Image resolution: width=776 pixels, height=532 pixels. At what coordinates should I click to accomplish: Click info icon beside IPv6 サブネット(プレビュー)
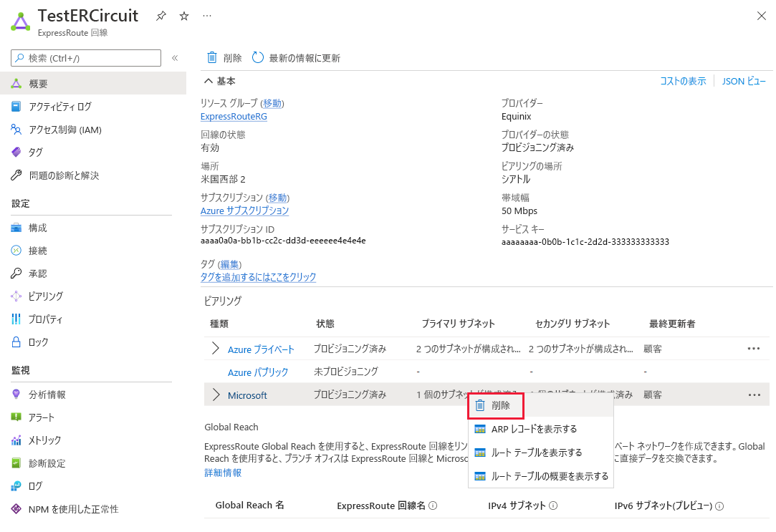click(719, 506)
